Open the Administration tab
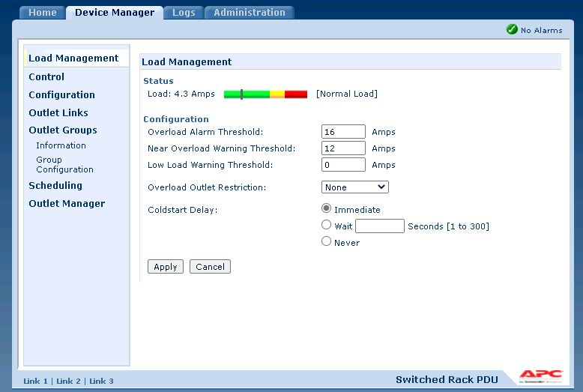Screen dimensions: 583x392 coord(249,12)
